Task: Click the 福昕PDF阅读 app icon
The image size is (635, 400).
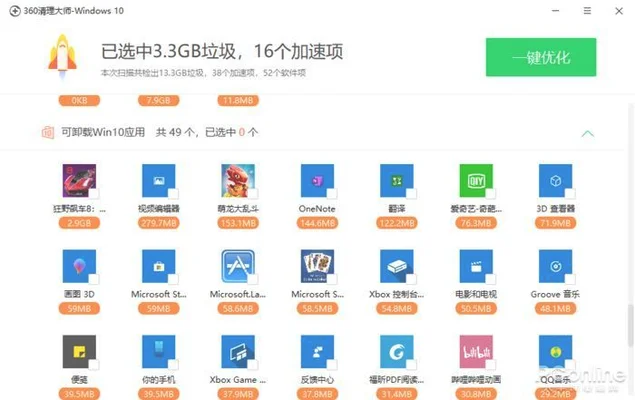Action: tap(397, 351)
